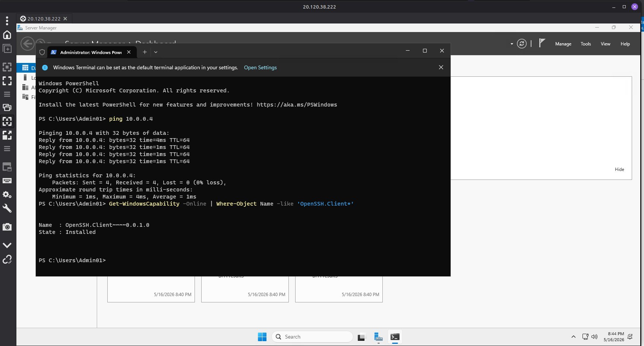Toggle full screen corner brackets icon in sidebar
Viewport: 644px width, 346px height.
(7, 80)
